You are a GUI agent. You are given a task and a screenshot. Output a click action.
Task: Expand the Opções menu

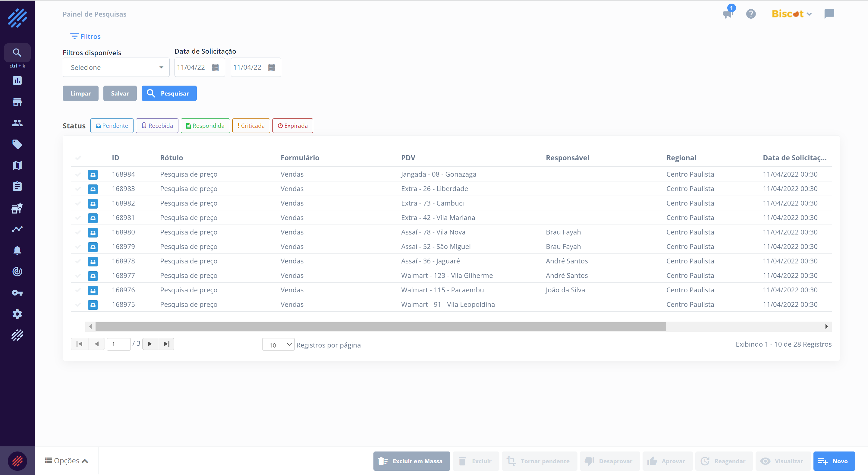pos(66,461)
